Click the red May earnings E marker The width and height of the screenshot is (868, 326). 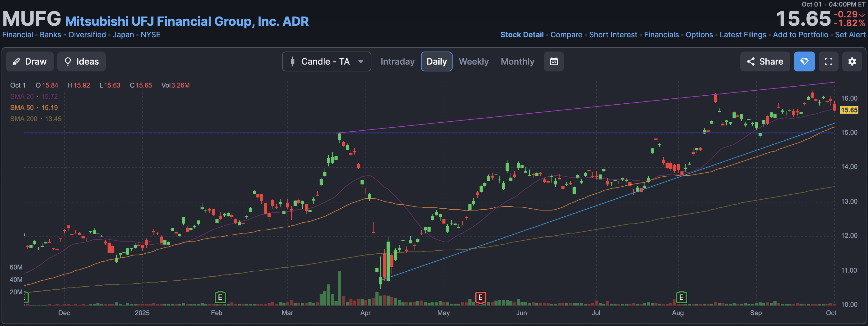click(x=480, y=297)
